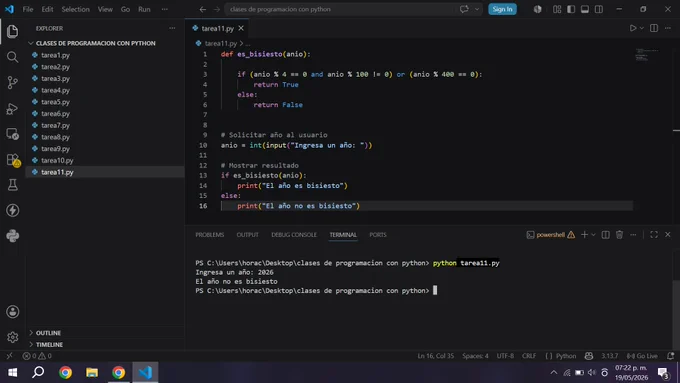680x383 pixels.
Task: Open the Source Control view
Action: (13, 82)
